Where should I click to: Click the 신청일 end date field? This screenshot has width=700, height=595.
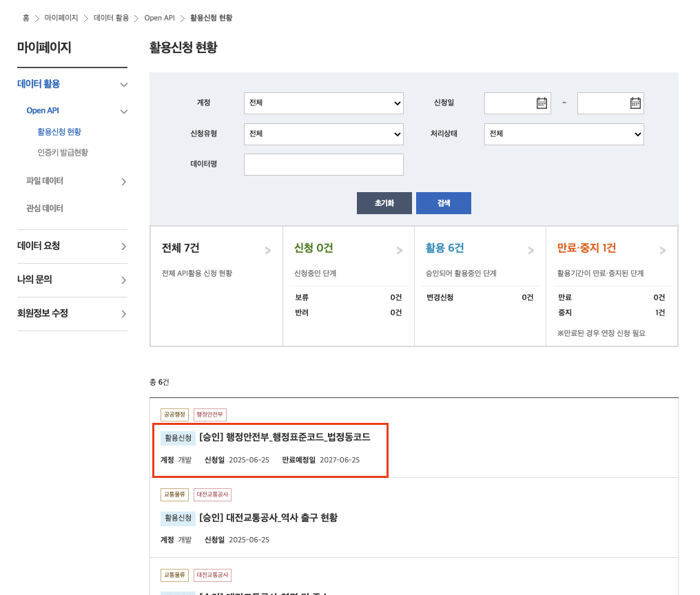click(x=610, y=103)
